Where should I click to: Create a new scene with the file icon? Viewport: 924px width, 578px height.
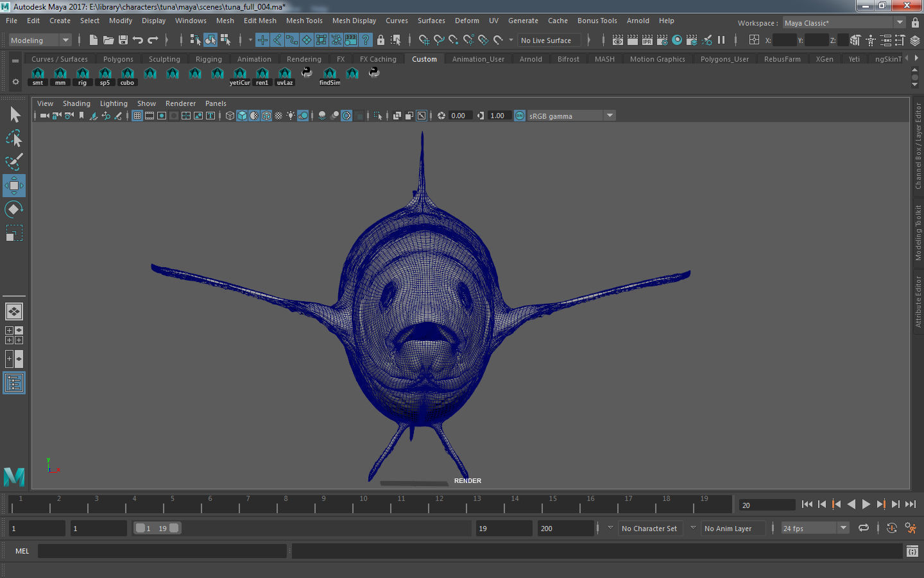pyautogui.click(x=93, y=40)
